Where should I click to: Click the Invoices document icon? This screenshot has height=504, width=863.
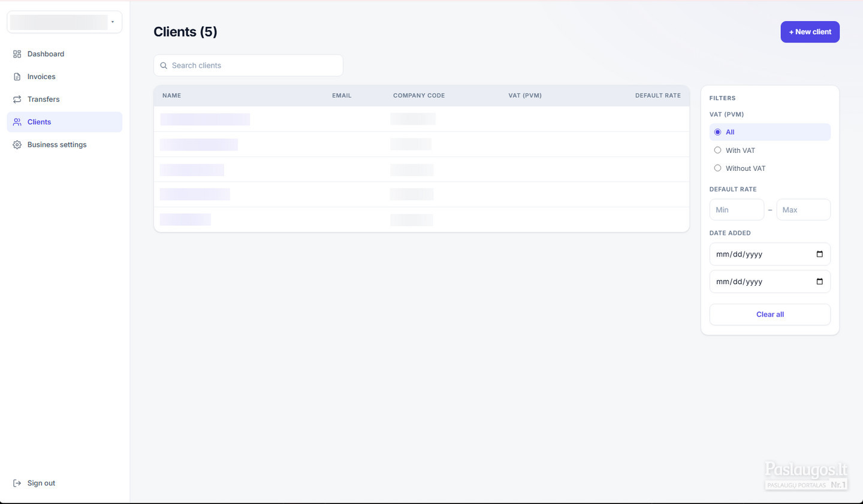[17, 77]
